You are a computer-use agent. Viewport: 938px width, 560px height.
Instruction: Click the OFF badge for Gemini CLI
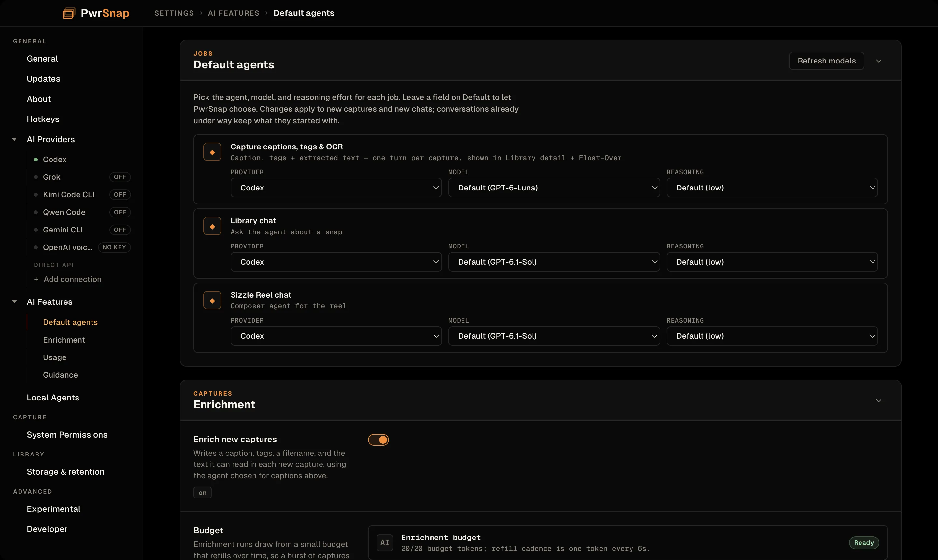pos(120,230)
